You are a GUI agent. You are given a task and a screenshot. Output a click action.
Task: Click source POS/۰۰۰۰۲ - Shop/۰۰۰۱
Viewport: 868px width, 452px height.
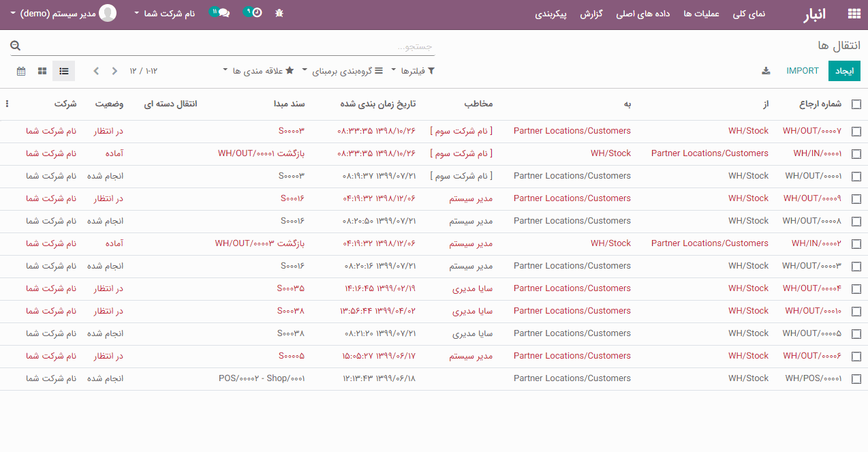[262, 378]
